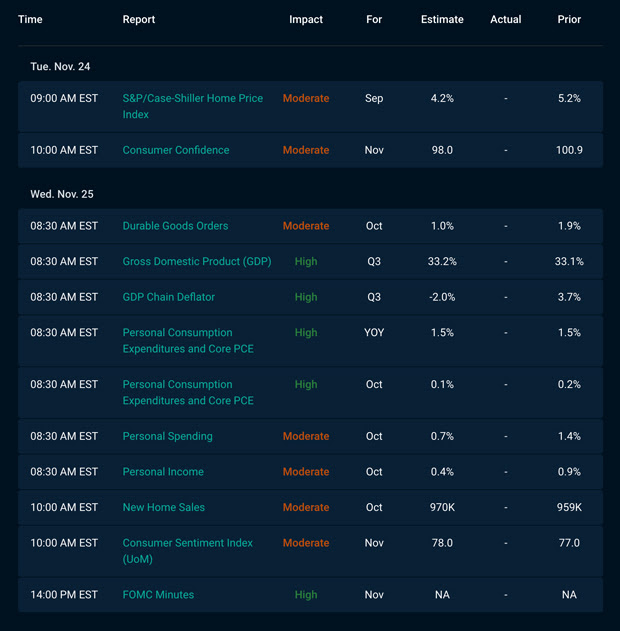Click the Personal Spending report link

[x=166, y=436]
